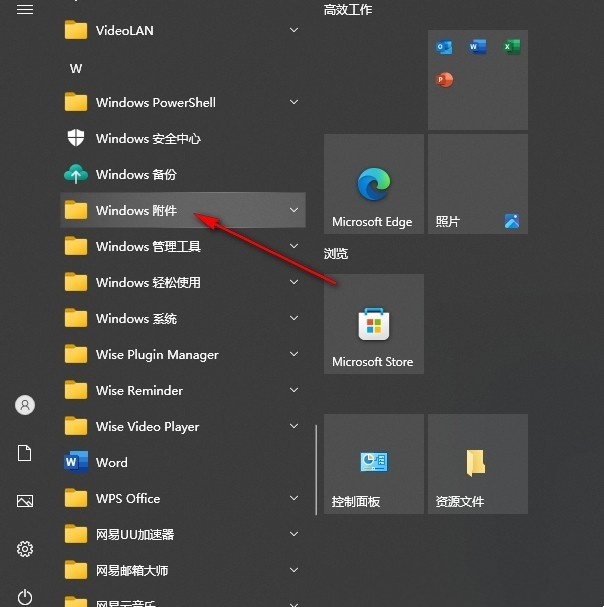Select the Wise Plugin Manager entry
This screenshot has width=604, height=607.
pos(183,354)
